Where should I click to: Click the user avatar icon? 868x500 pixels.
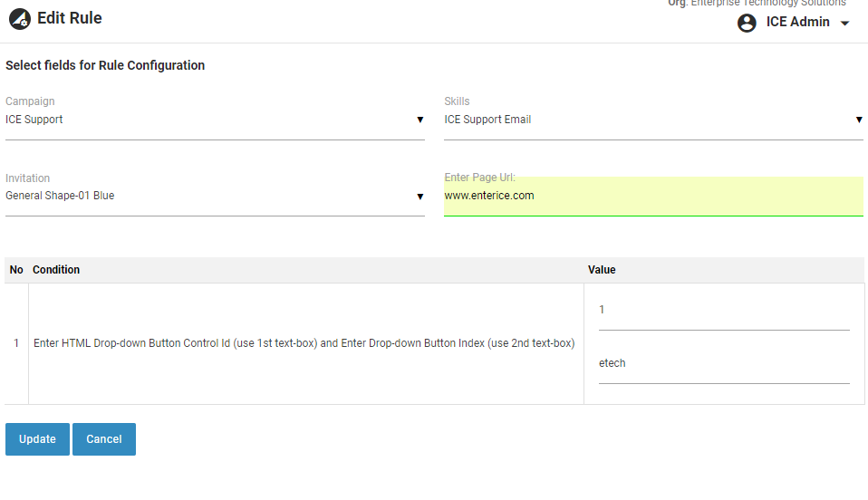point(747,24)
